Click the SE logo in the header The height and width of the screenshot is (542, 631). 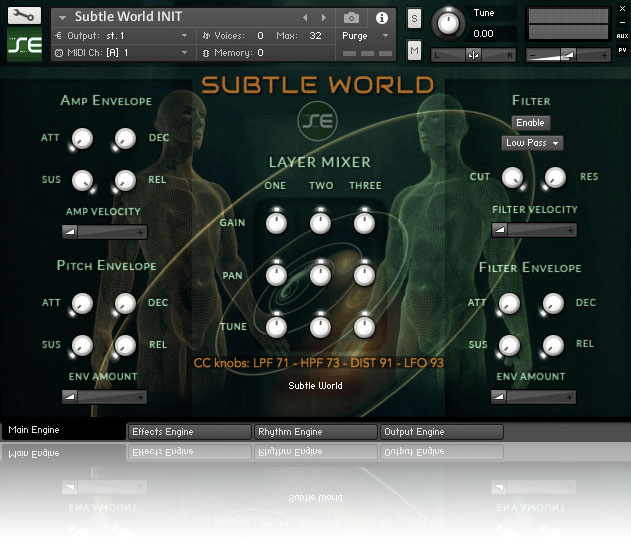pyautogui.click(x=24, y=46)
